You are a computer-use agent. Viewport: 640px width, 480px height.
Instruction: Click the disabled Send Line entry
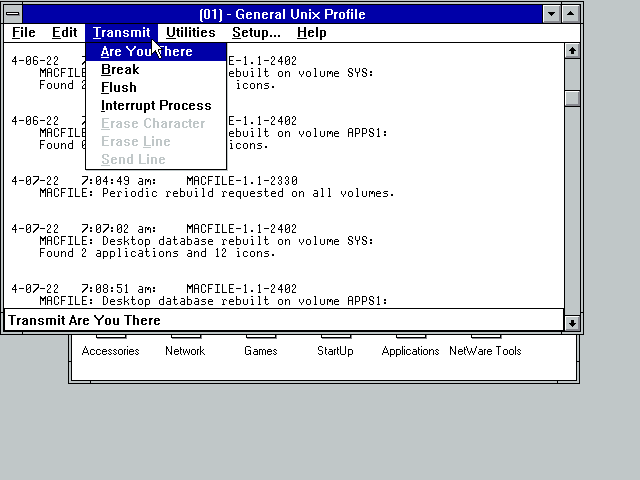pyautogui.click(x=156, y=159)
